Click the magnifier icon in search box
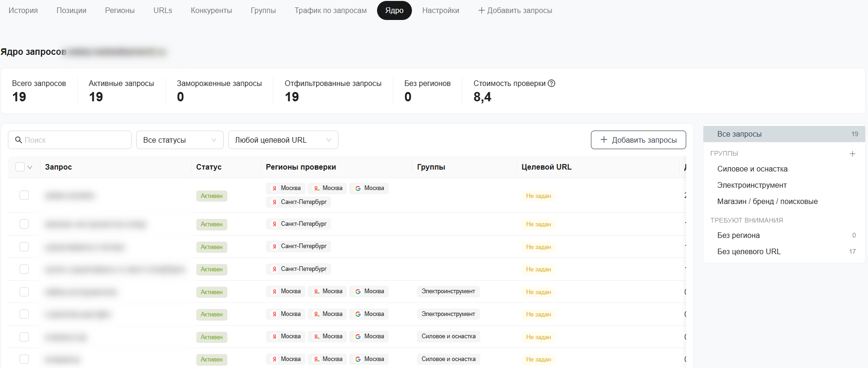This screenshot has height=368, width=868. [19, 140]
